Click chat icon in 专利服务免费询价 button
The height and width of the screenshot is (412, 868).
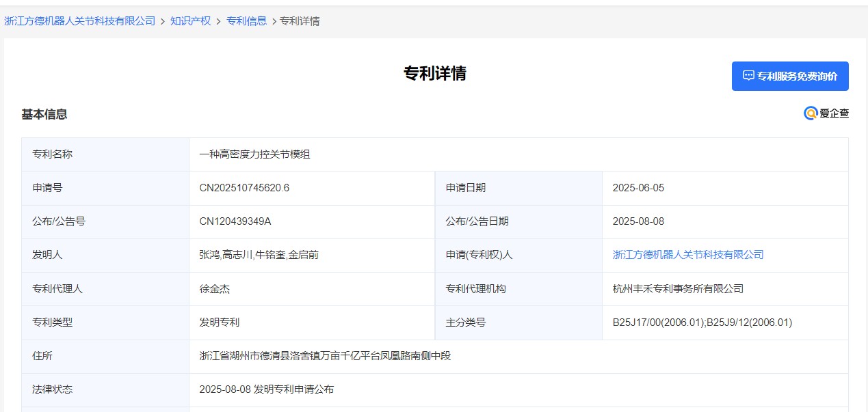[748, 76]
